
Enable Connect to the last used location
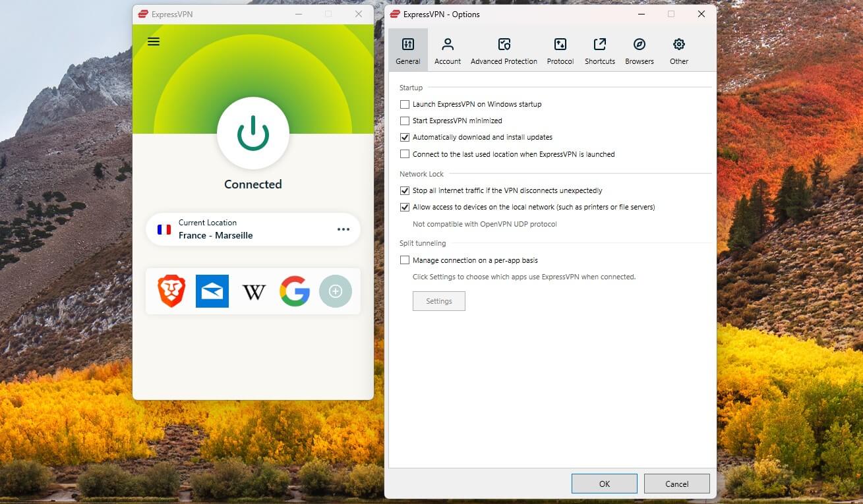click(x=405, y=154)
